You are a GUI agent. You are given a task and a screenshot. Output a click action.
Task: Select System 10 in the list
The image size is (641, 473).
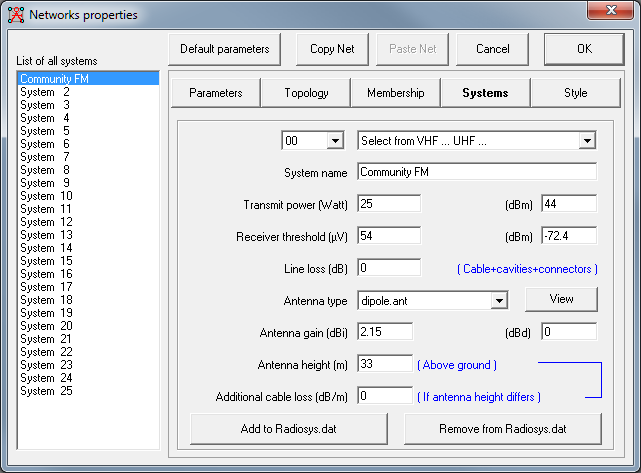pyautogui.click(x=88, y=196)
